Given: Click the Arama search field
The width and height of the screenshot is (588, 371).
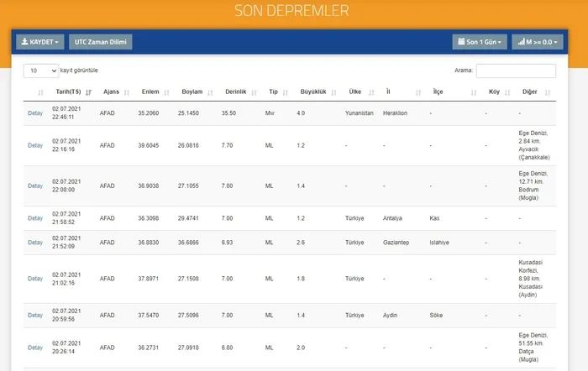Looking at the screenshot, I should (516, 71).
